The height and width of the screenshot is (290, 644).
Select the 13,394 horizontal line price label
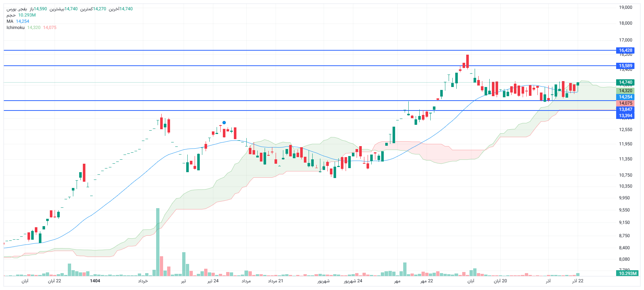click(x=625, y=116)
